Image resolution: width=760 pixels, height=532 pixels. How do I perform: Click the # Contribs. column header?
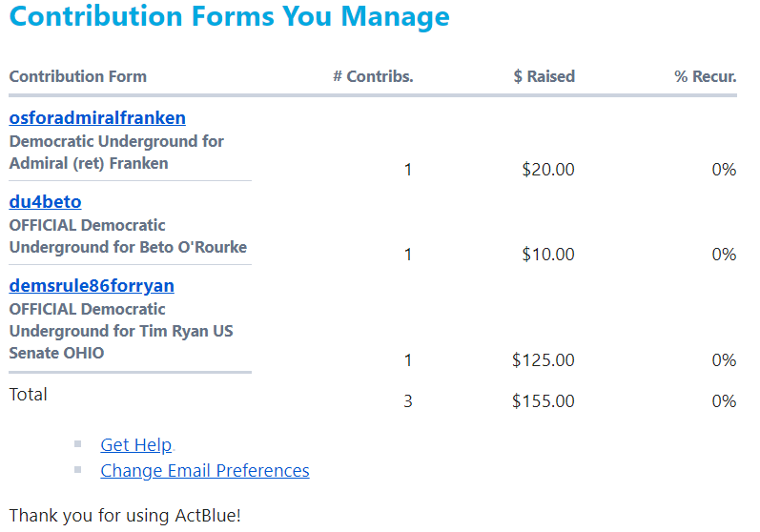point(373,76)
